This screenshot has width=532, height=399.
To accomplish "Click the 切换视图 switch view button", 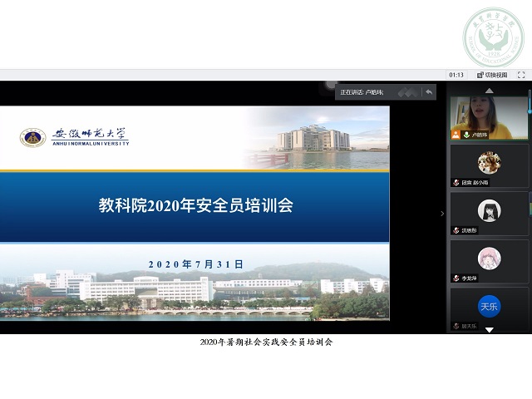I will [x=490, y=75].
